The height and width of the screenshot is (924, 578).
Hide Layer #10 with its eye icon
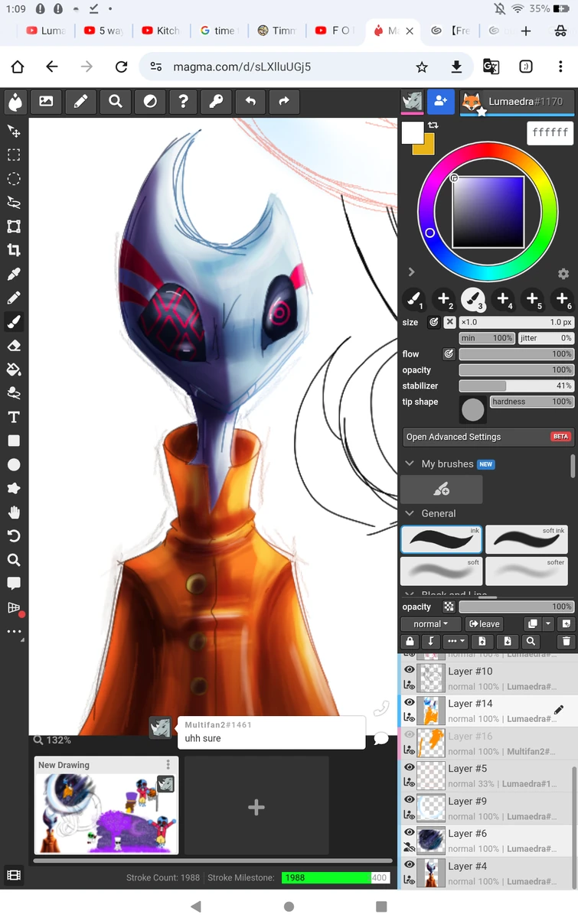click(x=410, y=670)
